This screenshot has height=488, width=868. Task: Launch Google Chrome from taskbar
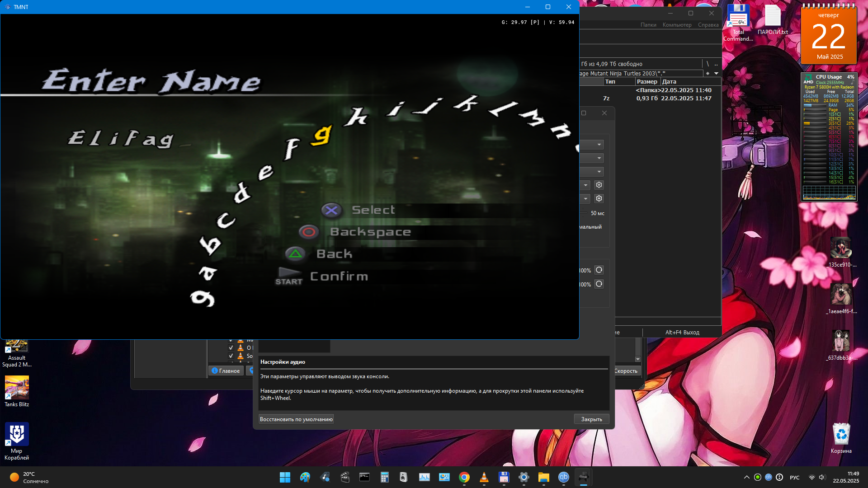tap(464, 477)
